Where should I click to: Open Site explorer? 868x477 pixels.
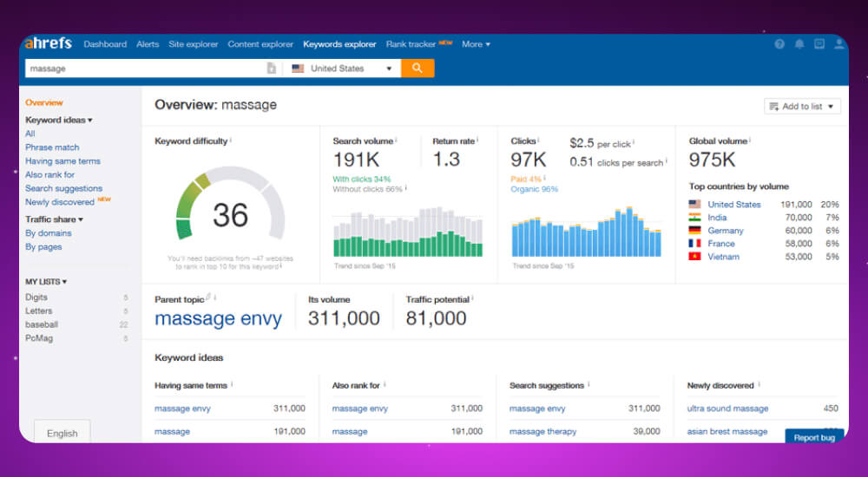[x=194, y=44]
